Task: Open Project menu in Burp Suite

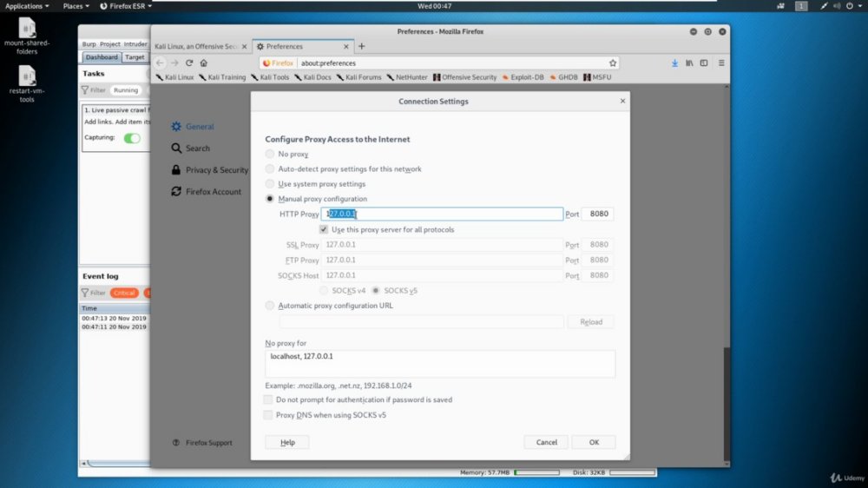Action: (109, 43)
